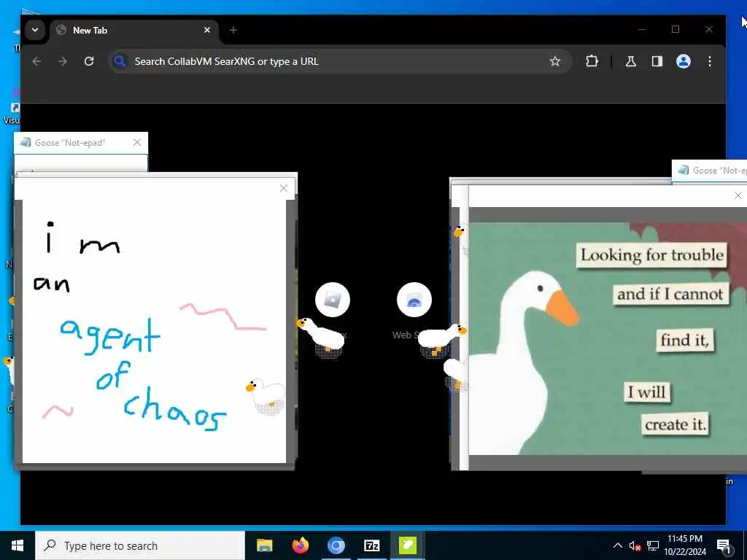This screenshot has width=747, height=560.
Task: Click the "find it," caption
Action: tap(684, 340)
